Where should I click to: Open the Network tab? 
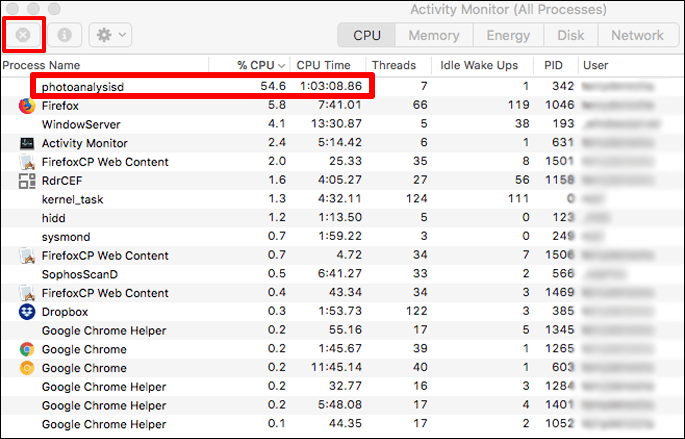[637, 35]
